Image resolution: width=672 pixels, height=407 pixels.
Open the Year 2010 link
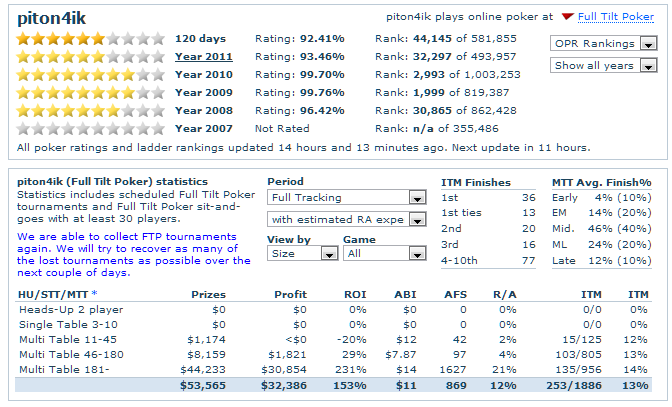(204, 74)
